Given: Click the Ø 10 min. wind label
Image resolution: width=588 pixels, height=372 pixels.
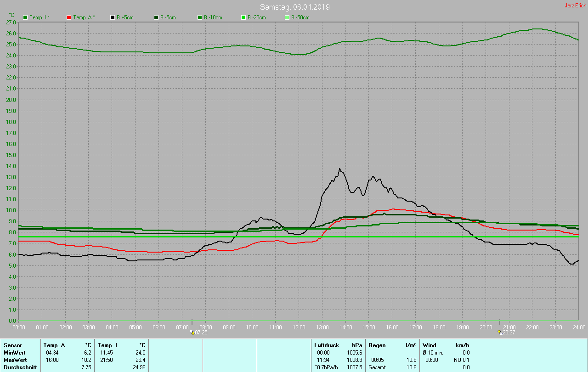Looking at the screenshot, I should [433, 353].
